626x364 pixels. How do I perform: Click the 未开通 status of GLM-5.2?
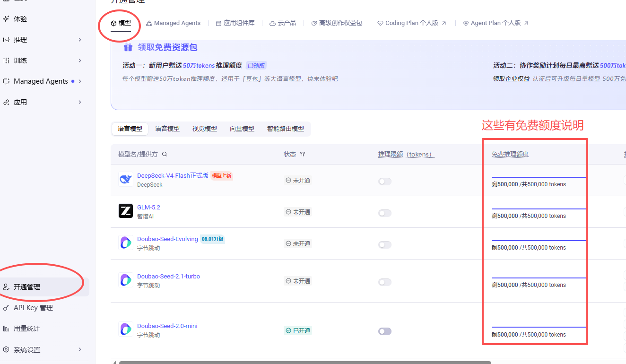point(298,212)
